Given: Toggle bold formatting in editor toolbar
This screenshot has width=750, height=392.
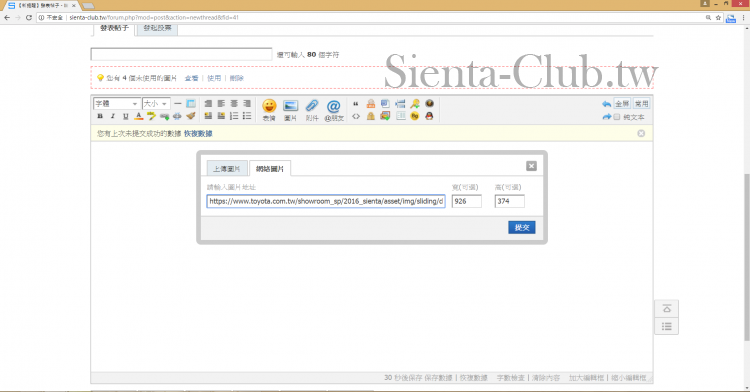Looking at the screenshot, I should (100, 116).
